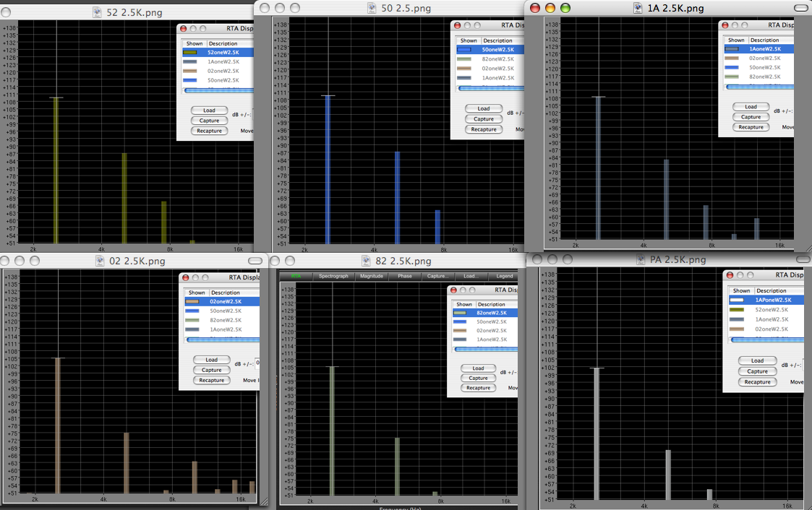Click Description column header in 52 window list
This screenshot has width=812, height=510.
tap(230, 43)
